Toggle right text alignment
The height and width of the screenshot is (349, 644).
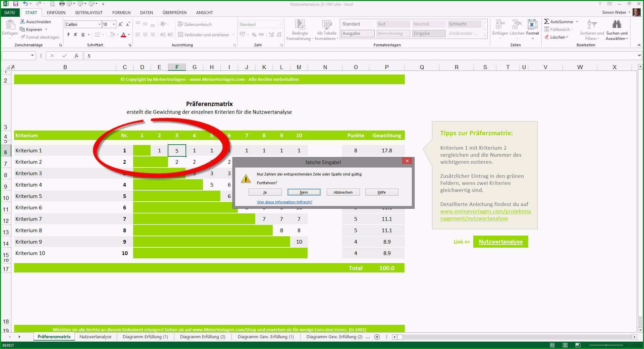pyautogui.click(x=153, y=35)
